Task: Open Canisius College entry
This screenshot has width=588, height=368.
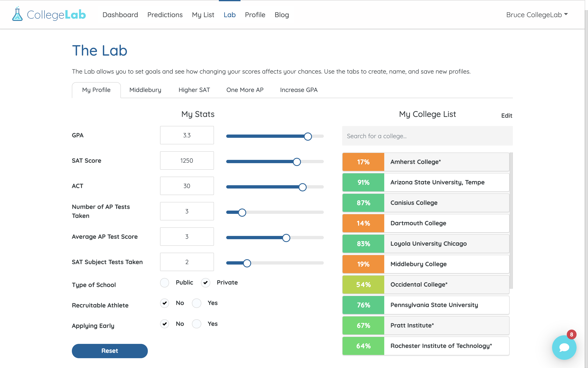Action: 426,203
